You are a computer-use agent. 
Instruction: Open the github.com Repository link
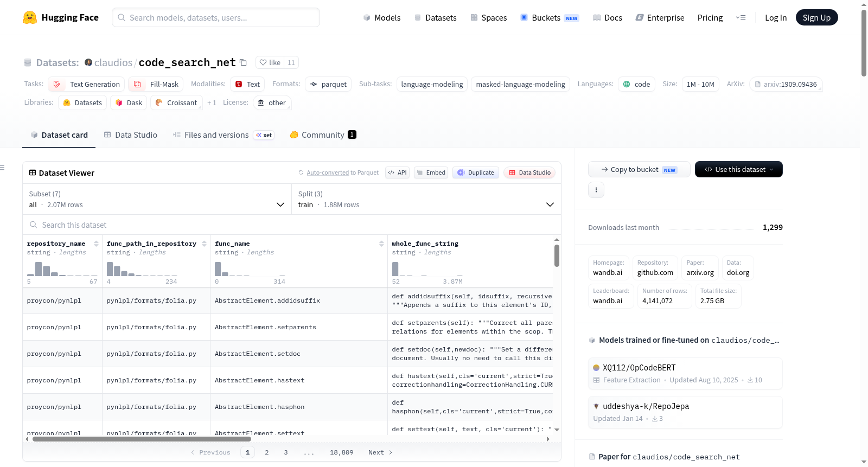point(655,268)
